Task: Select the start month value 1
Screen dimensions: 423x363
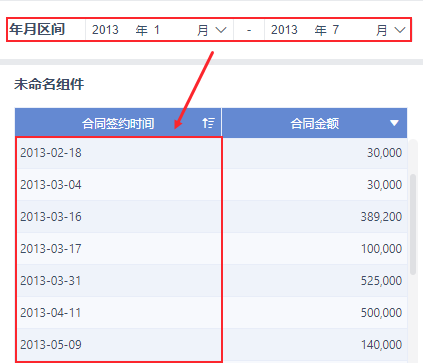Action: coord(157,30)
